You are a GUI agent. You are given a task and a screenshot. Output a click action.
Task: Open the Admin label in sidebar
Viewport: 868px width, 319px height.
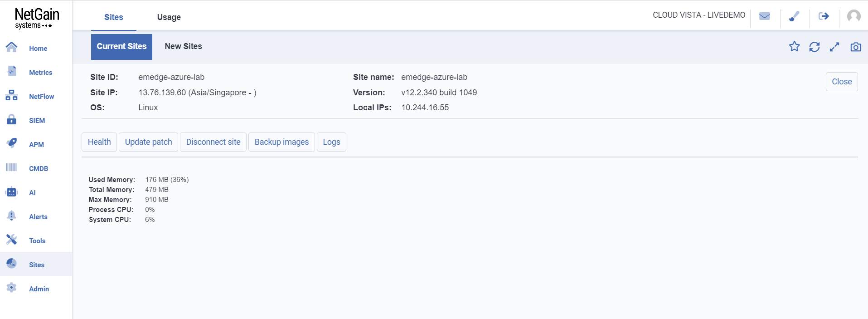39,289
